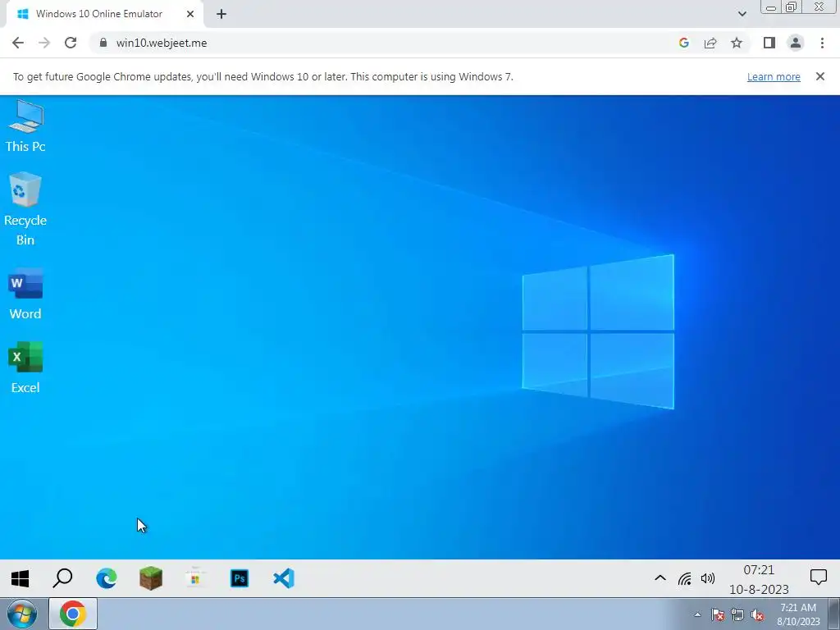Click the emulator clock 07:21
840x630 pixels.
point(759,570)
